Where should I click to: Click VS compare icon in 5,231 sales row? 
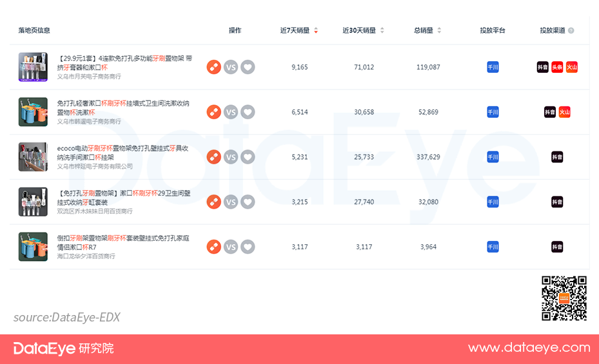tap(231, 157)
